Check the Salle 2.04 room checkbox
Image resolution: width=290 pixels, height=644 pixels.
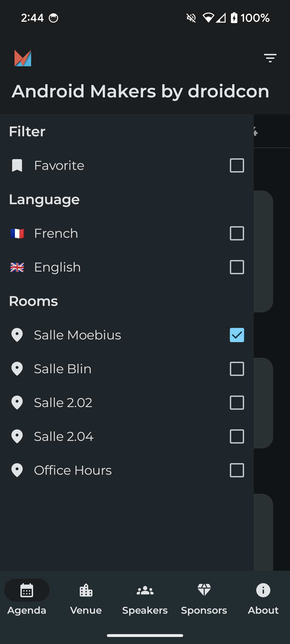click(x=237, y=436)
